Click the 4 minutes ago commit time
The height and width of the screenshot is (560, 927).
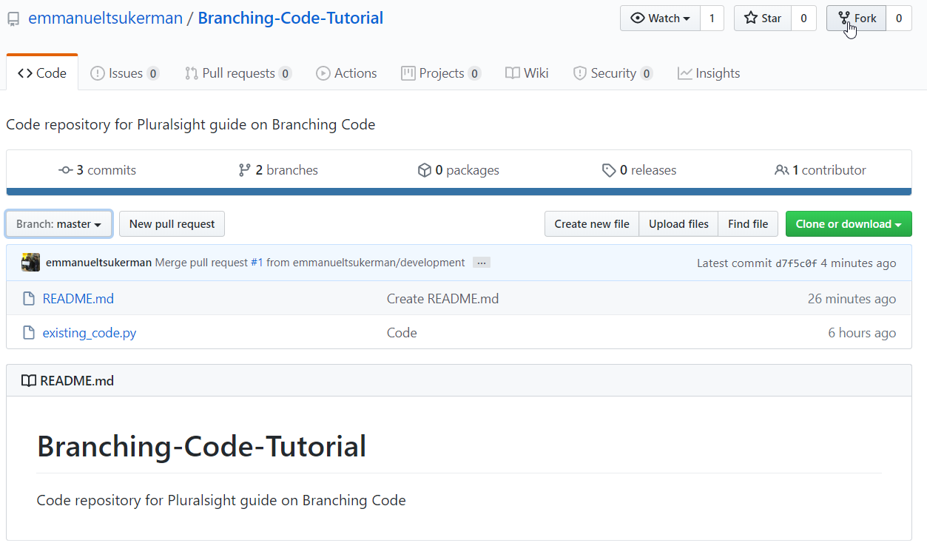coord(858,263)
